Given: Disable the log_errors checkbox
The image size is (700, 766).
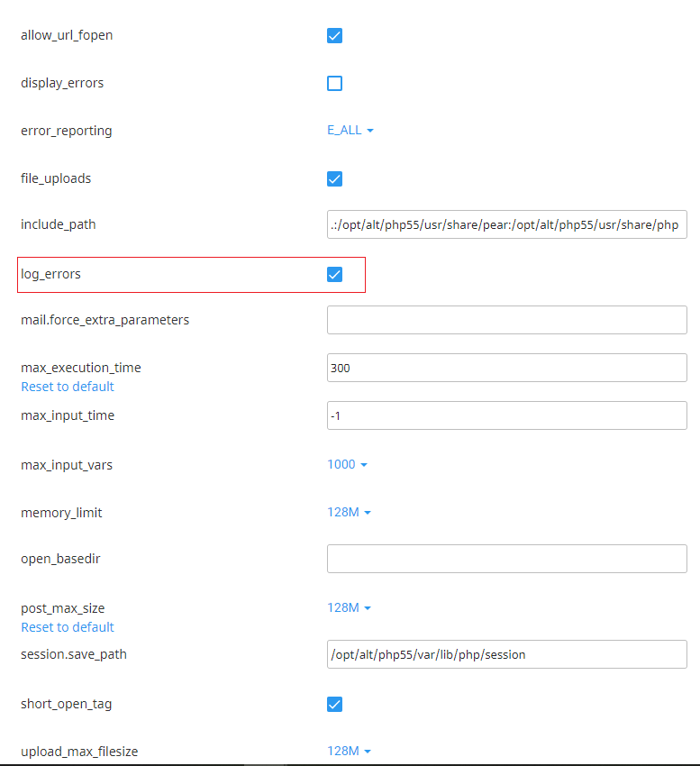Looking at the screenshot, I should pos(334,275).
